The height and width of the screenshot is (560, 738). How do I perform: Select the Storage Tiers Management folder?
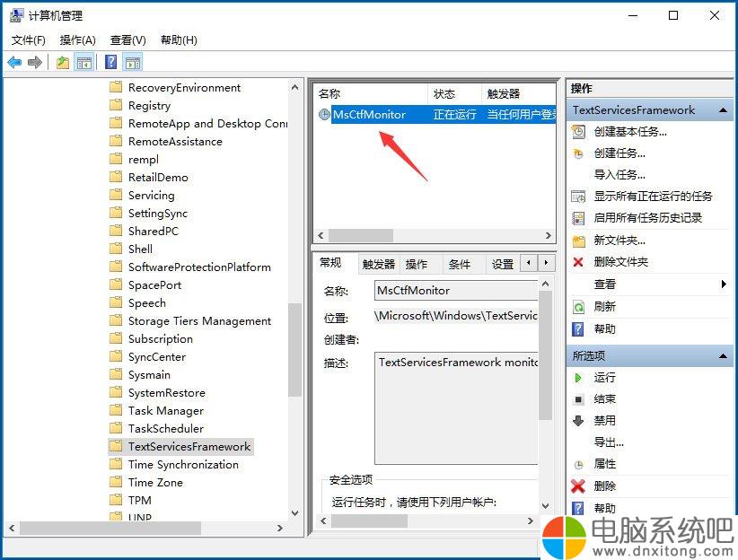(x=199, y=321)
